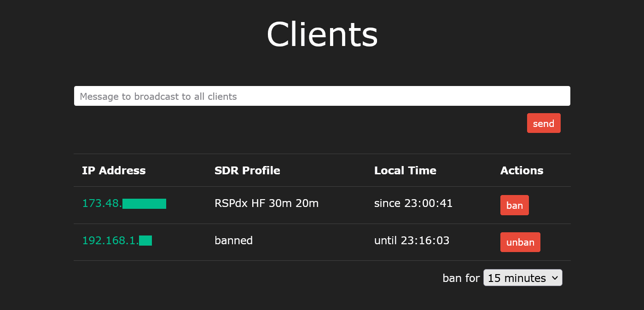
Task: Click the banned status text
Action: pyautogui.click(x=233, y=241)
